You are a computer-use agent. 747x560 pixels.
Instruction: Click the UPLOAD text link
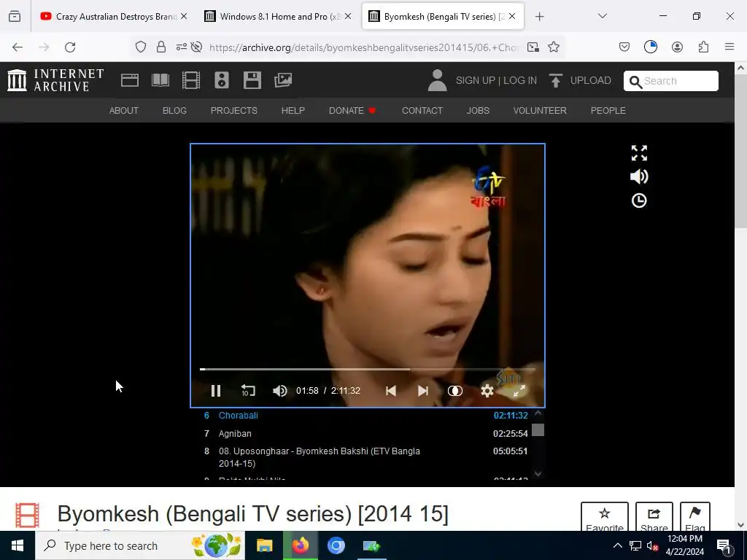tap(591, 80)
